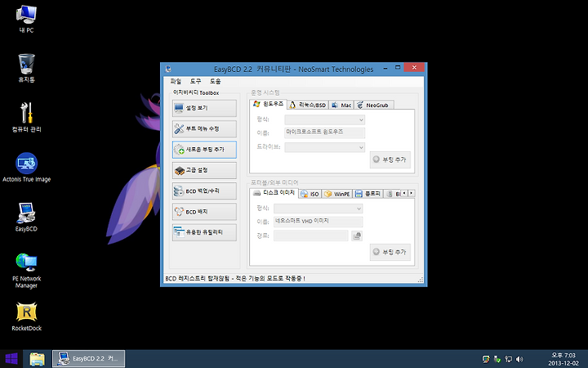588x368 pixels.
Task: Open Edit Boot Menu (부트 메뉴 수정)
Action: (204, 129)
